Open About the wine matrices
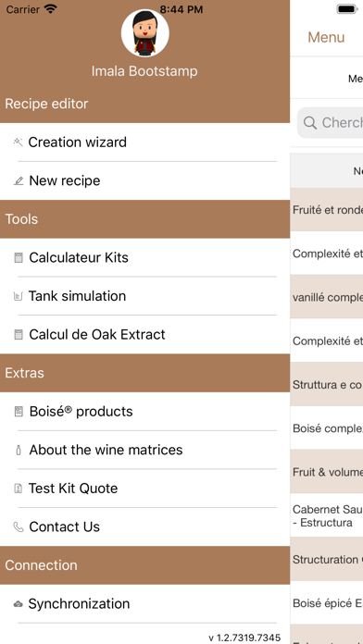Viewport: 363px width, 644px height. (x=145, y=450)
